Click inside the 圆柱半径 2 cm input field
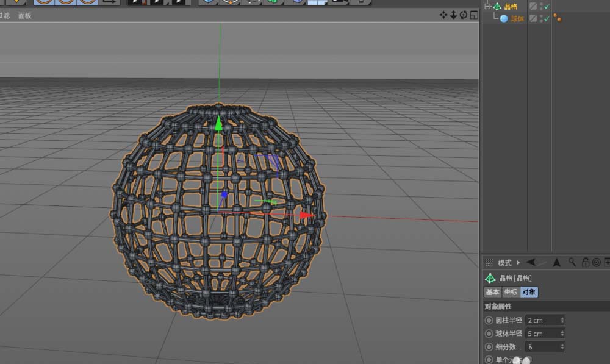Screen dimensions: 610x364 click(x=540, y=320)
